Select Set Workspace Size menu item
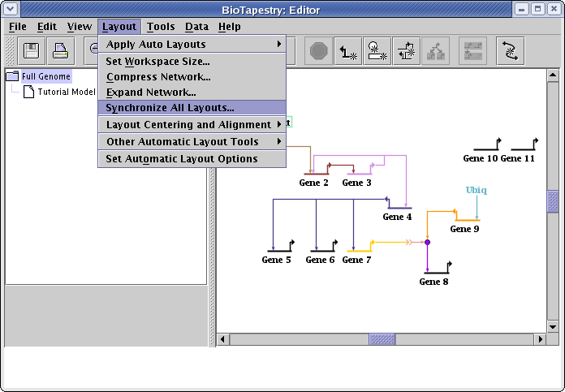Viewport: 565px width, 392px height. [158, 61]
